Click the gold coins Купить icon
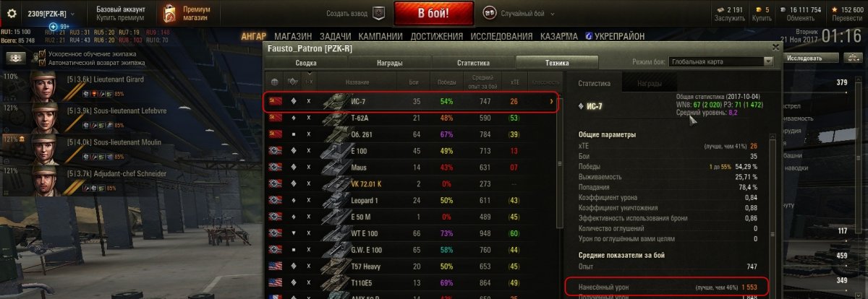Image resolution: width=868 pixels, height=299 pixels. click(760, 9)
